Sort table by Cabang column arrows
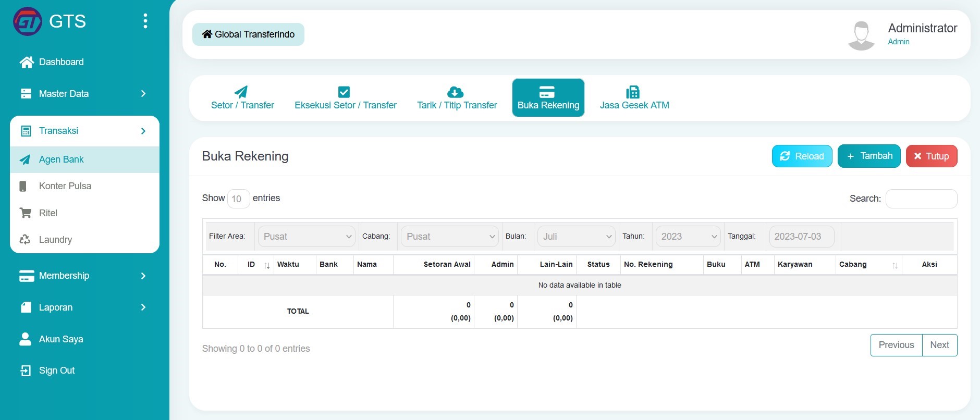Screen dimensions: 980x420 tap(895, 265)
